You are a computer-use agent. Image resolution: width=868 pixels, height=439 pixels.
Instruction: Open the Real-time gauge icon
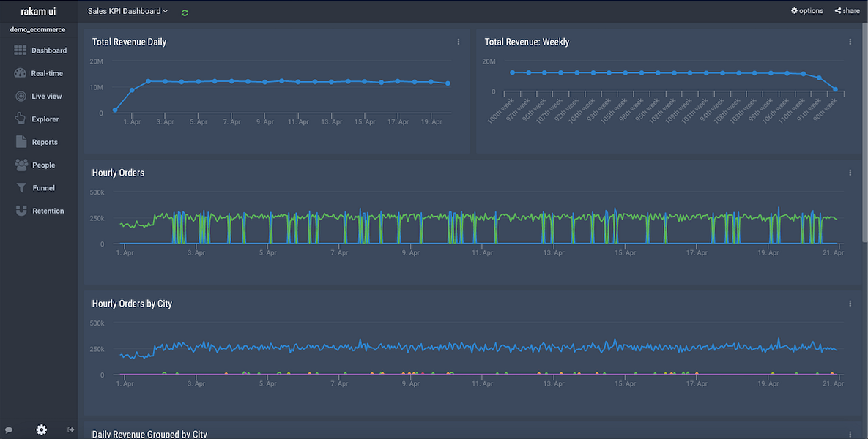click(21, 73)
